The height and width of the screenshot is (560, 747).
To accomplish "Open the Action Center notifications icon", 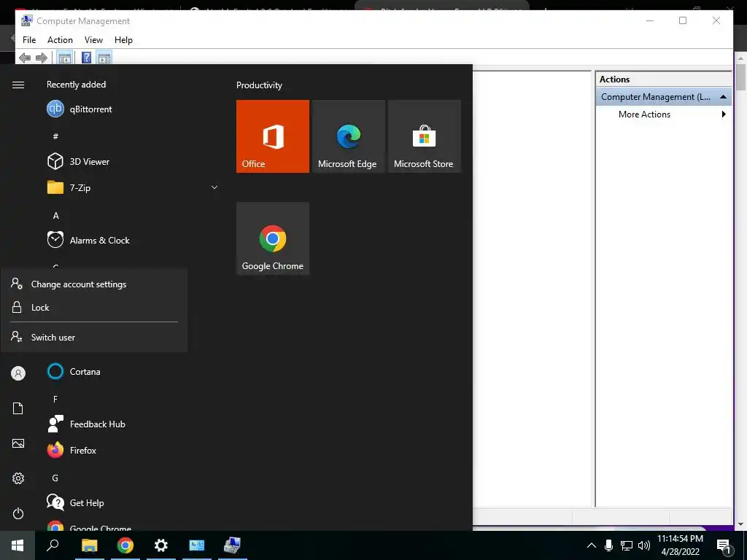I will 724,546.
